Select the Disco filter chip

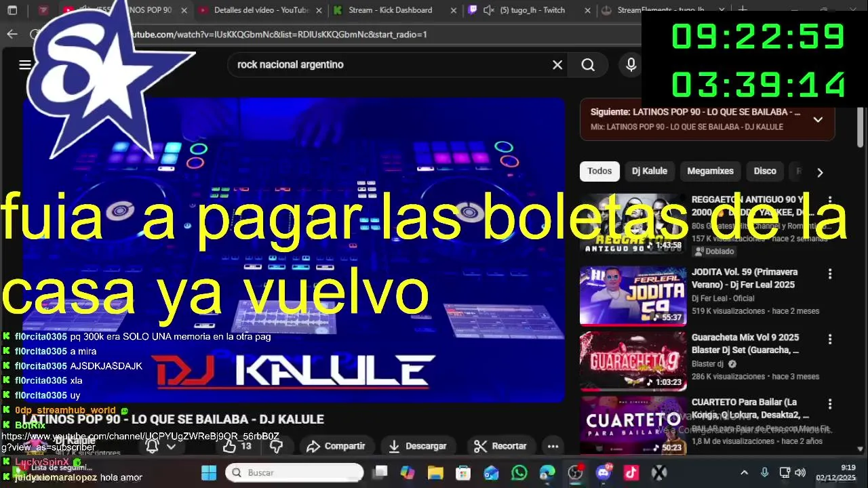pyautogui.click(x=765, y=171)
